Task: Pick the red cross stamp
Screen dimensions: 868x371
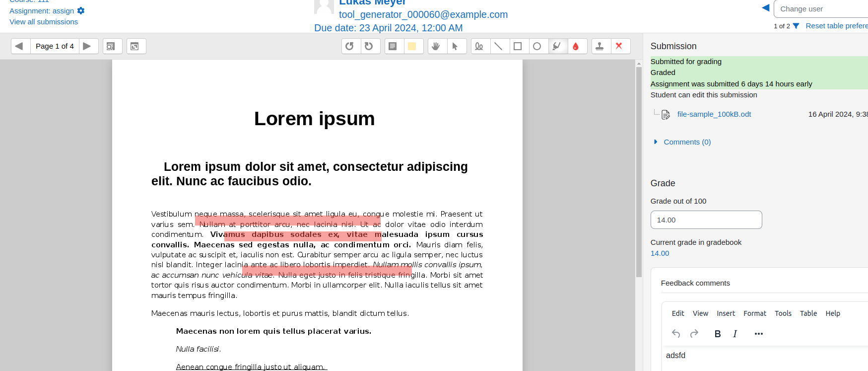Action: click(620, 46)
